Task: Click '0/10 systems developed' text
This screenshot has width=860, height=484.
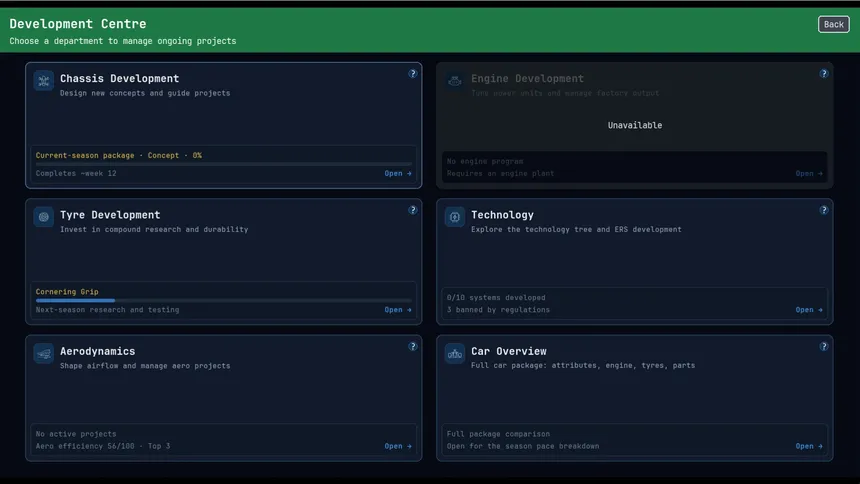Action: pos(496,297)
